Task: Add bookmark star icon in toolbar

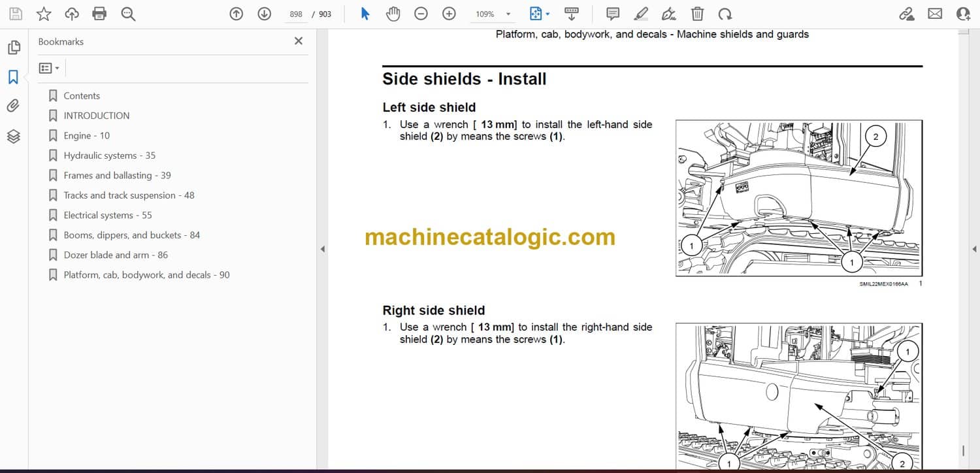Action: pyautogui.click(x=44, y=14)
